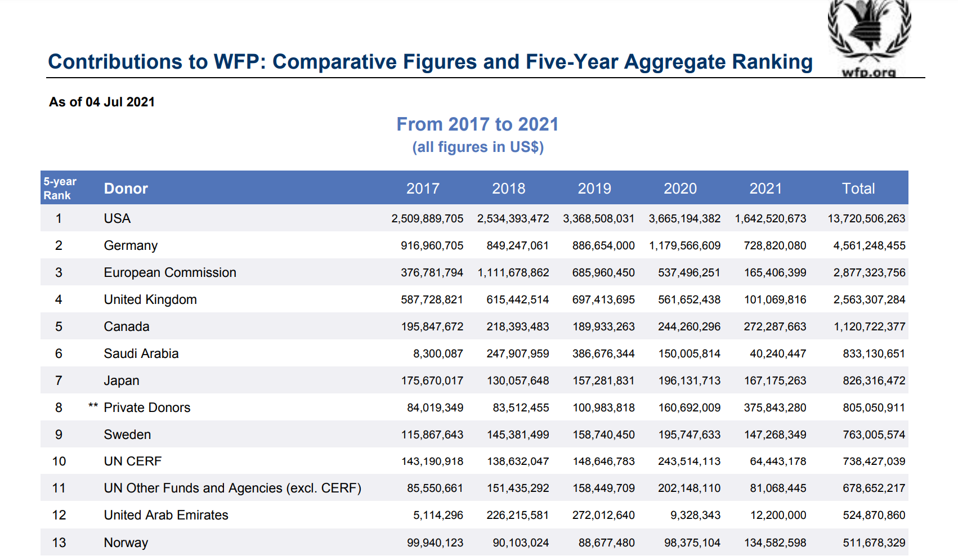
Task: Click Canada total 1,120,722,377
Action: tap(869, 326)
